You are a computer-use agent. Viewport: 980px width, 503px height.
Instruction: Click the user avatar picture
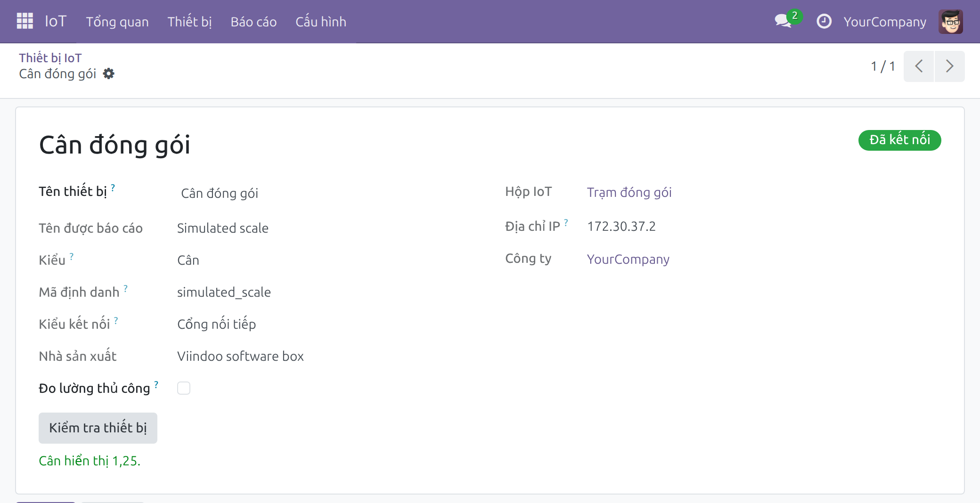950,22
